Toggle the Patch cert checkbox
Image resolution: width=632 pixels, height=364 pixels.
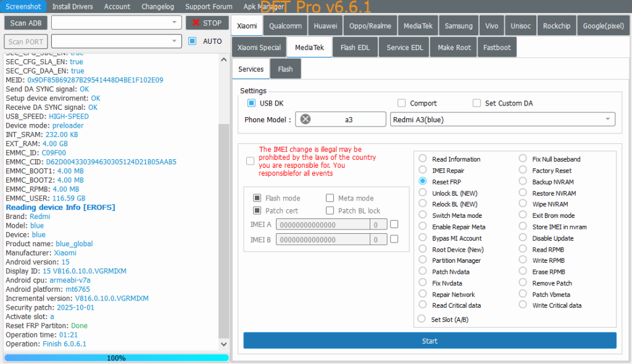pyautogui.click(x=257, y=210)
